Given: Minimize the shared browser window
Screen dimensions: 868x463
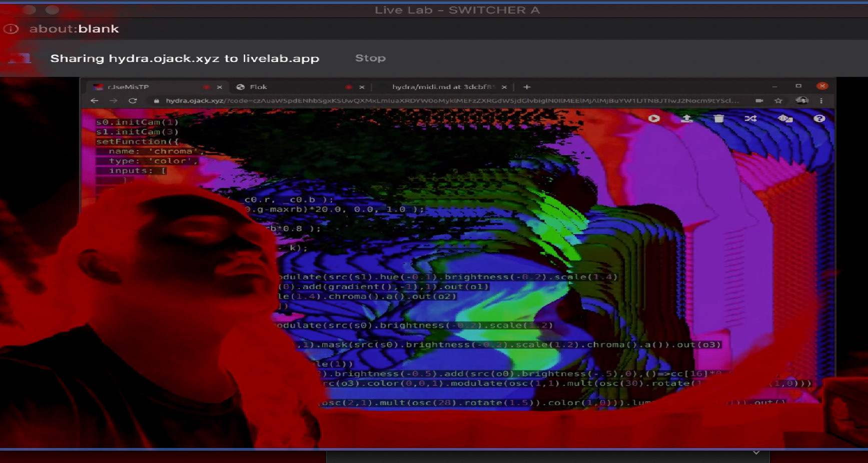Looking at the screenshot, I should click(x=774, y=86).
